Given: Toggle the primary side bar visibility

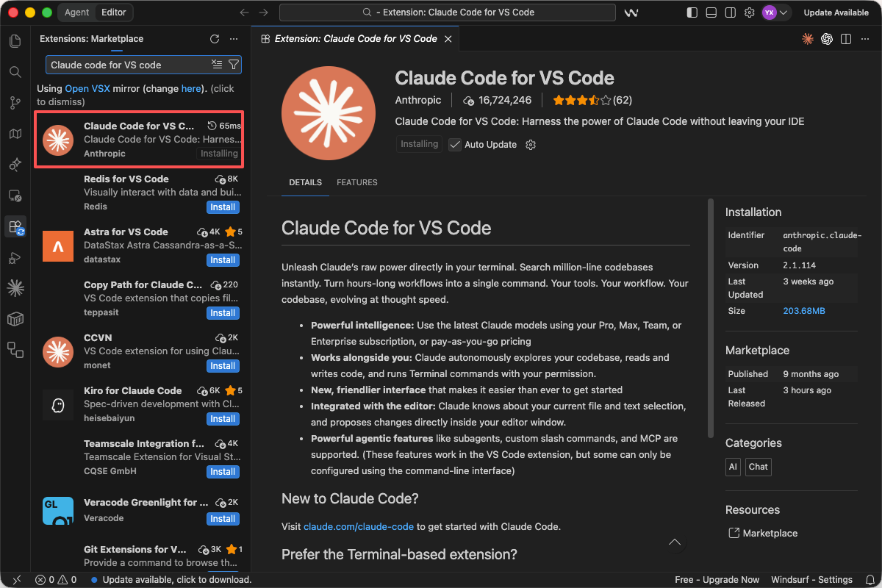Looking at the screenshot, I should [692, 12].
